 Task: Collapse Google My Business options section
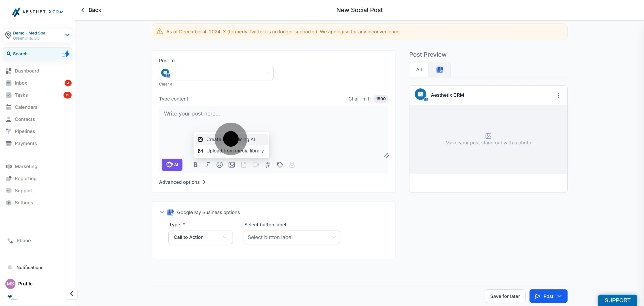[x=162, y=212]
